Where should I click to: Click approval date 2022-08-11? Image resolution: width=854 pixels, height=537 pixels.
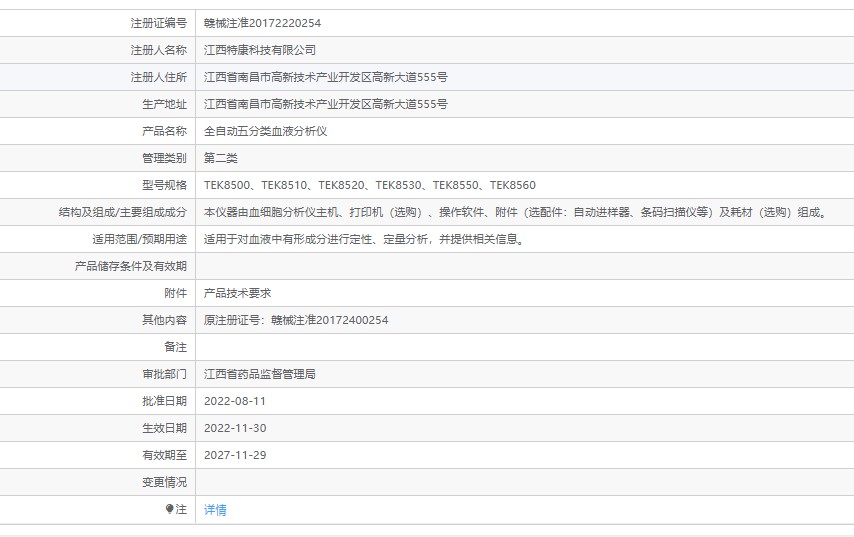click(x=235, y=401)
